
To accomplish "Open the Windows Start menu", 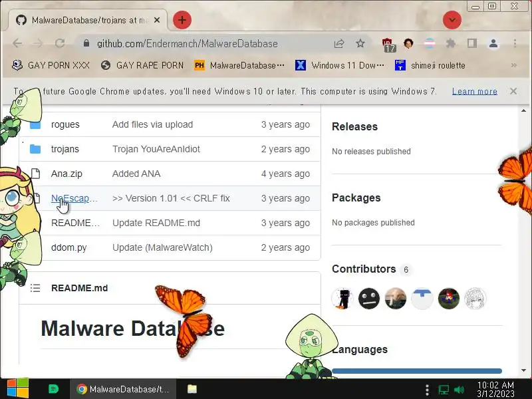I will [18, 389].
